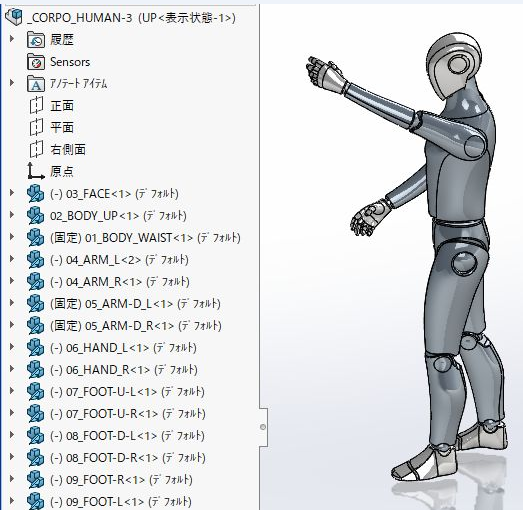Click the 04_ARM_R component icon
This screenshot has width=523, height=510.
point(35,282)
